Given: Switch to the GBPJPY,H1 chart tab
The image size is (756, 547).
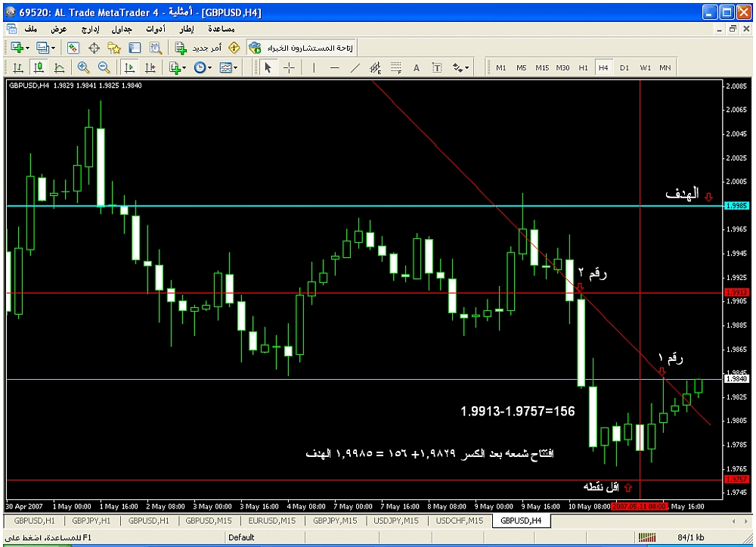Looking at the screenshot, I should 91,521.
